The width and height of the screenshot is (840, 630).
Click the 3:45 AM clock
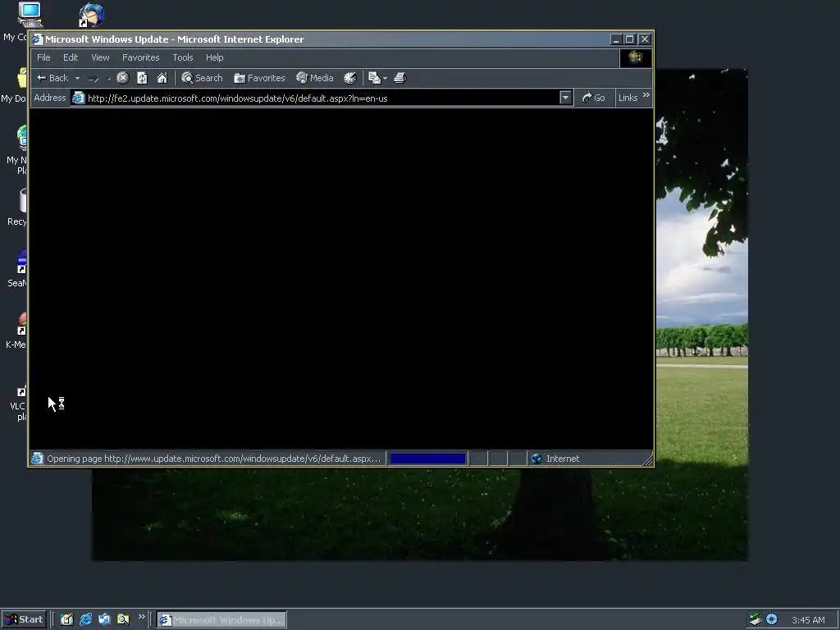click(808, 620)
